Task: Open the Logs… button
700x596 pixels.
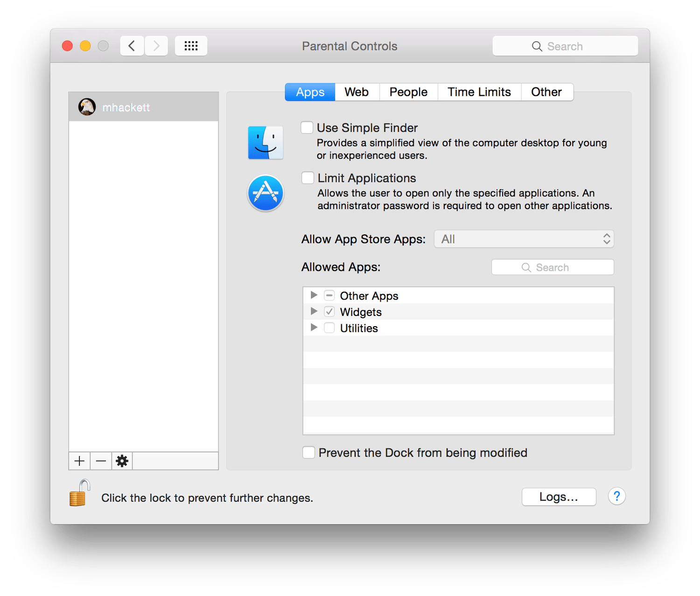Action: click(x=559, y=497)
